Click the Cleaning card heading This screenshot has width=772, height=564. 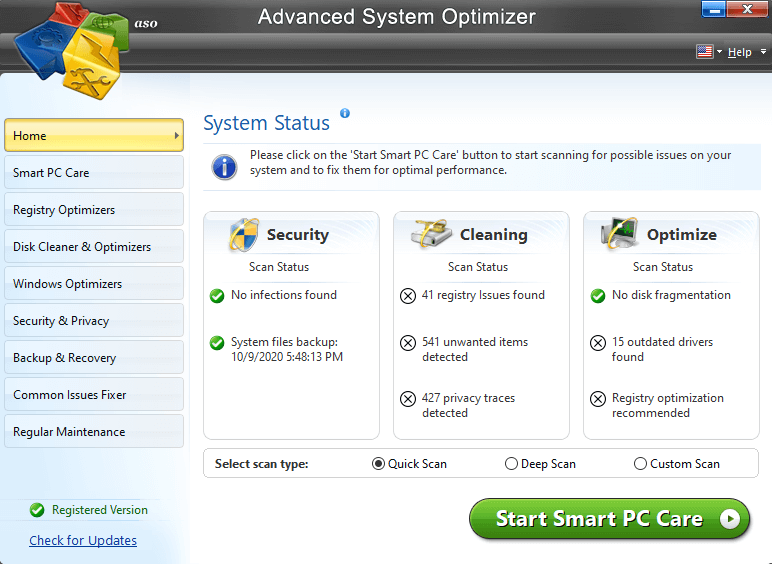tap(493, 235)
